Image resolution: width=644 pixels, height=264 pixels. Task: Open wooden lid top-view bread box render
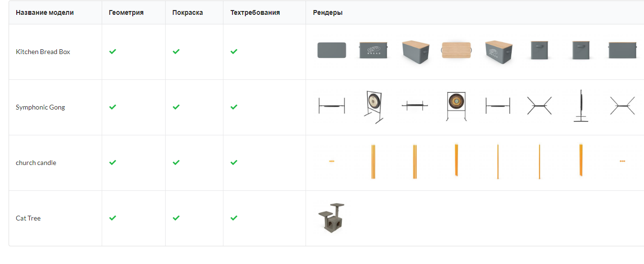click(456, 50)
